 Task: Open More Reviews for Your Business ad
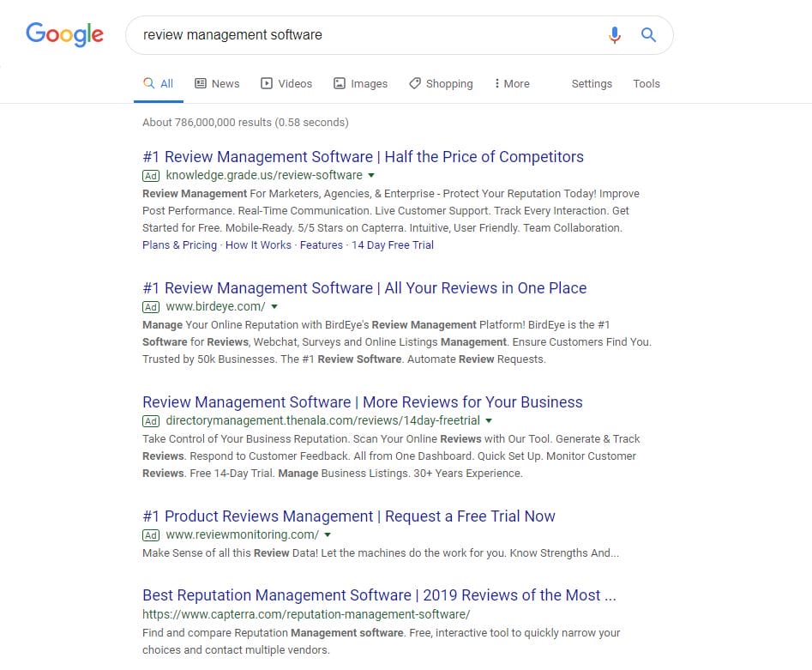click(x=363, y=402)
